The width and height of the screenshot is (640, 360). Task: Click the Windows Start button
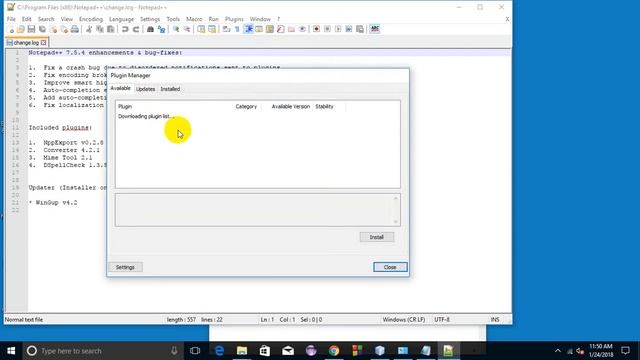point(11,351)
